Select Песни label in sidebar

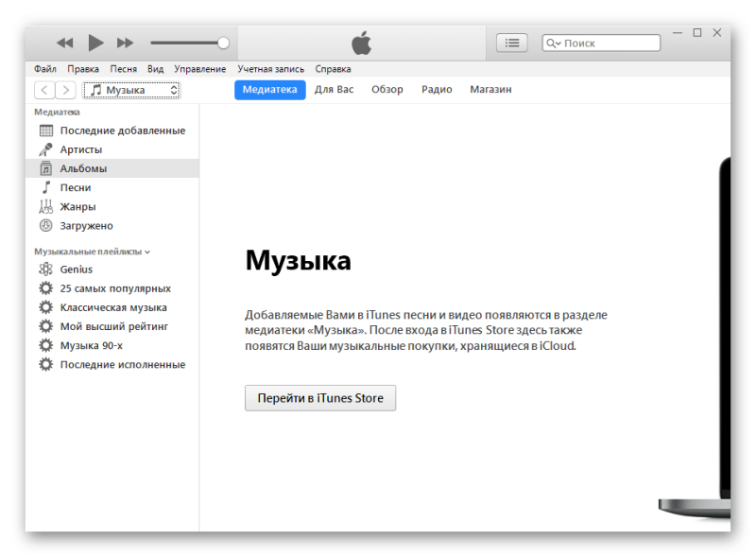[x=76, y=187]
